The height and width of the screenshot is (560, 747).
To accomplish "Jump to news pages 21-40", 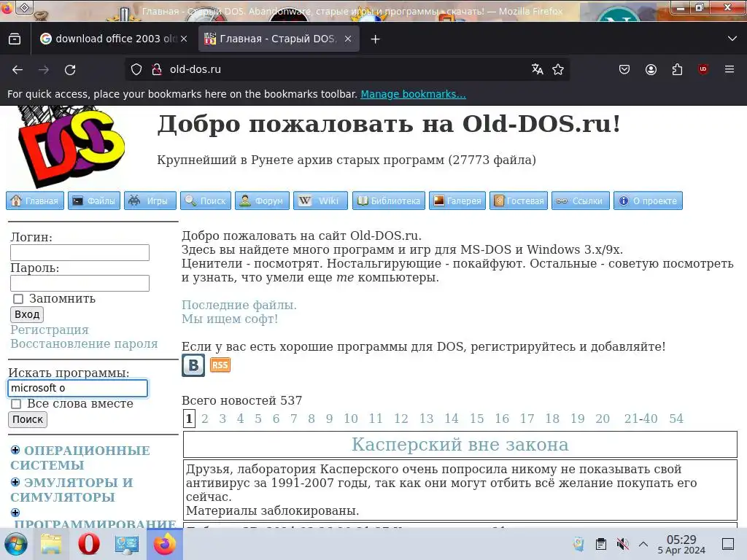I will [x=640, y=419].
